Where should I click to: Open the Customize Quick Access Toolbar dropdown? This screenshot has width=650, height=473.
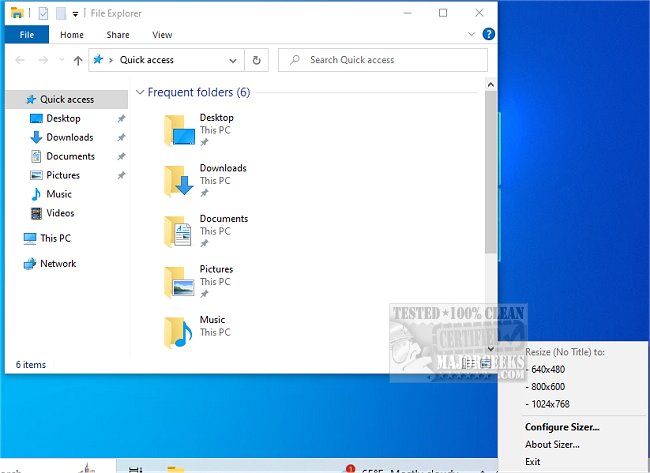coord(75,14)
